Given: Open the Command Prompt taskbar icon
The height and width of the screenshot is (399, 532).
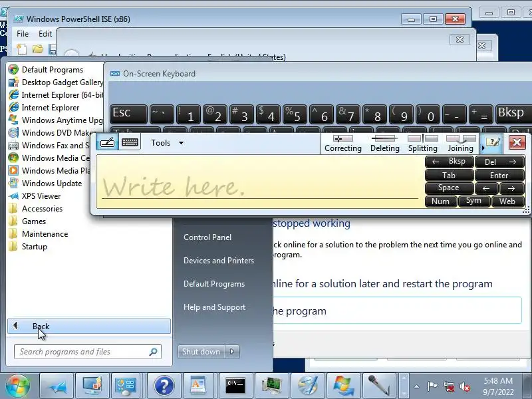Looking at the screenshot, I should click(x=236, y=386).
